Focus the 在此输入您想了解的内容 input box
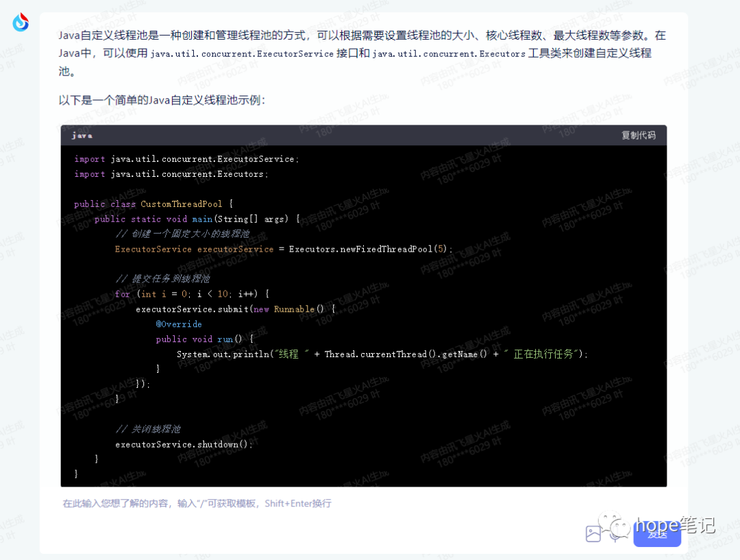 click(x=197, y=503)
